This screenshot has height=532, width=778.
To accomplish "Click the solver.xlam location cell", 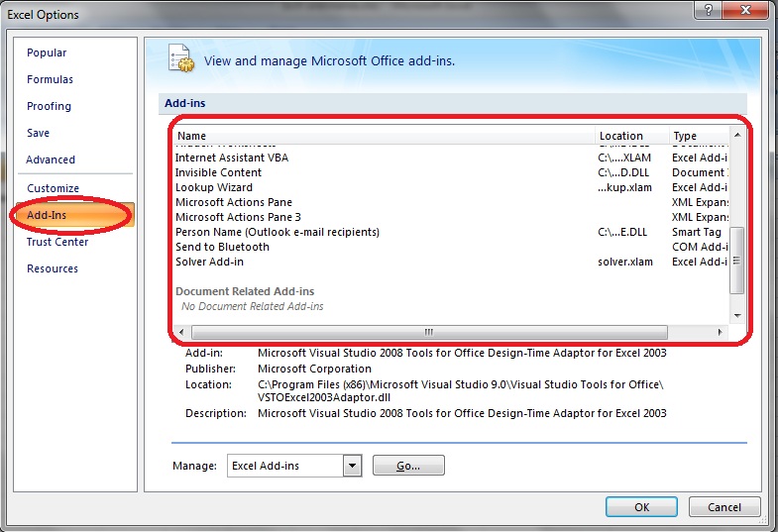I will [x=625, y=262].
